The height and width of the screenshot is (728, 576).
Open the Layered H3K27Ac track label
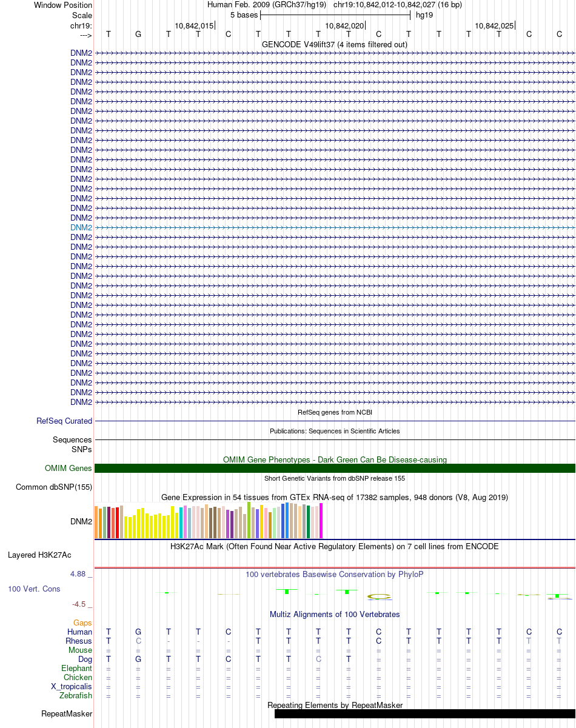click(x=39, y=555)
